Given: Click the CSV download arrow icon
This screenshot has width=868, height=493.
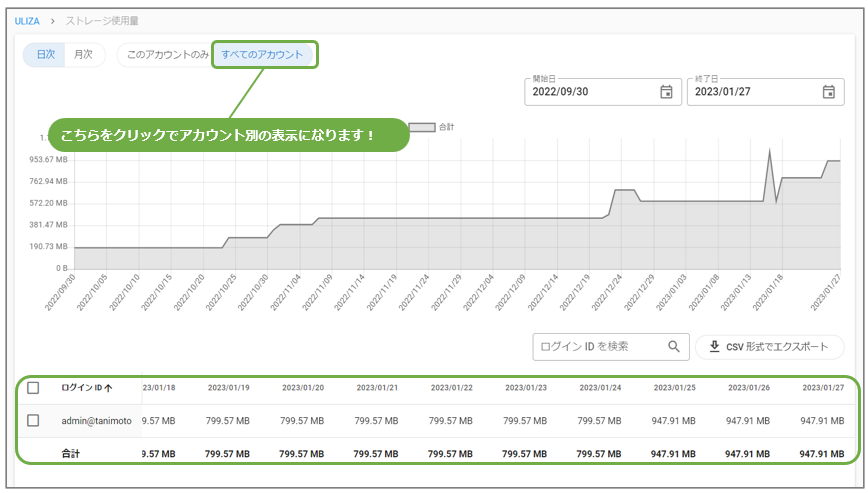Looking at the screenshot, I should click(x=714, y=347).
